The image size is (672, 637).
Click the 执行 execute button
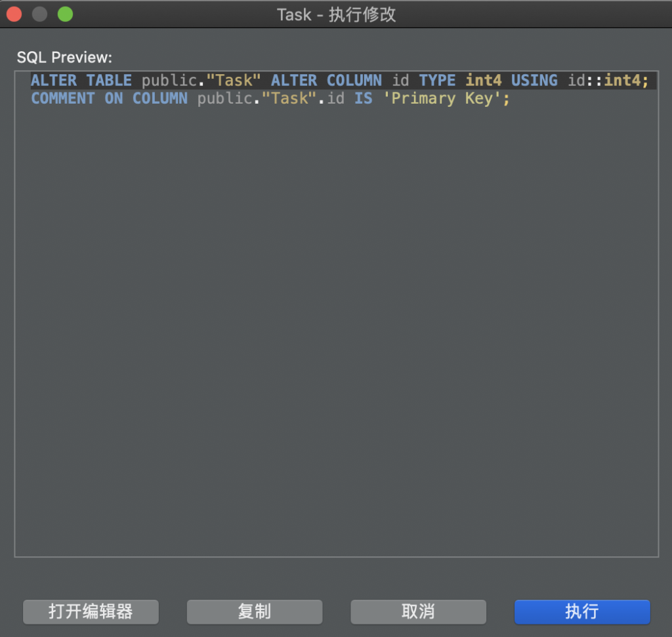pyautogui.click(x=582, y=611)
